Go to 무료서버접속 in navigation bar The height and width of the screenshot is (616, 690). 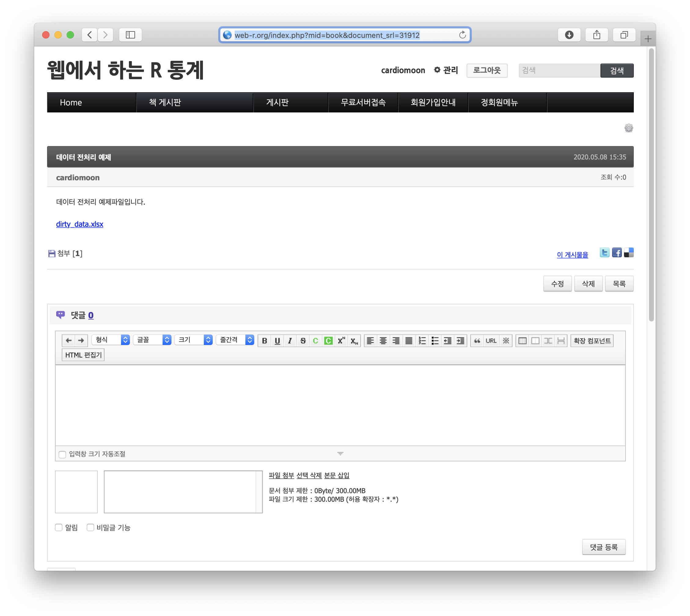(363, 103)
